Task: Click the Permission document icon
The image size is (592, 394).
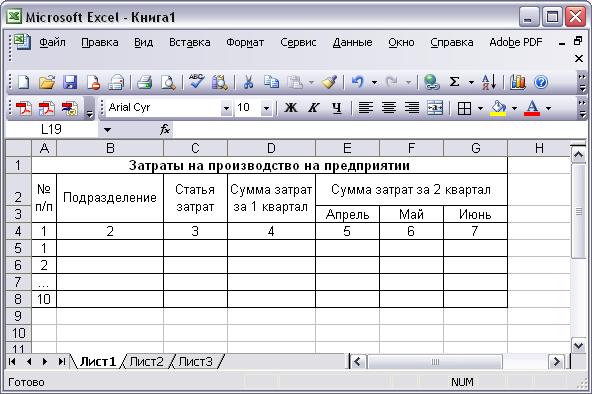Action: 93,82
